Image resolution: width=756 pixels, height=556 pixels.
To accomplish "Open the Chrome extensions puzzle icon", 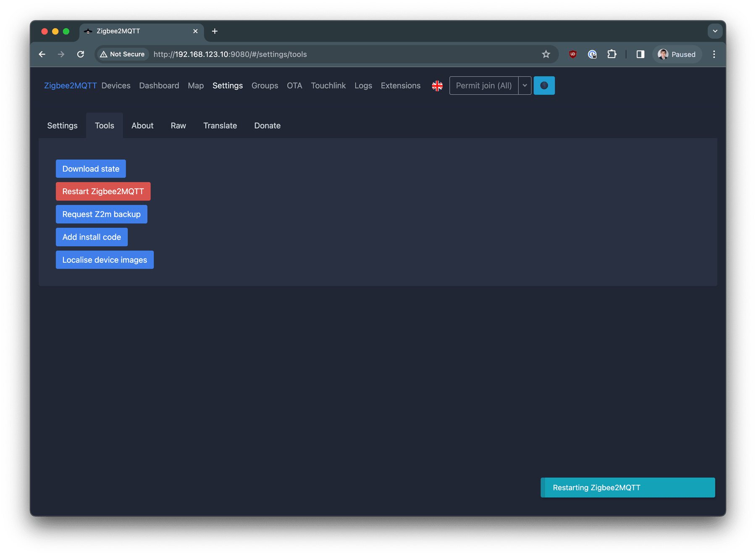I will (x=612, y=54).
